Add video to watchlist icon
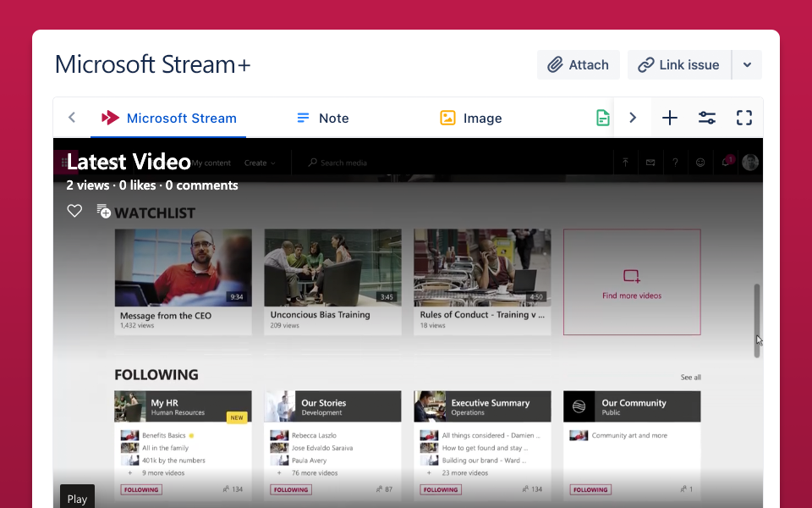This screenshot has height=508, width=812. [x=103, y=211]
